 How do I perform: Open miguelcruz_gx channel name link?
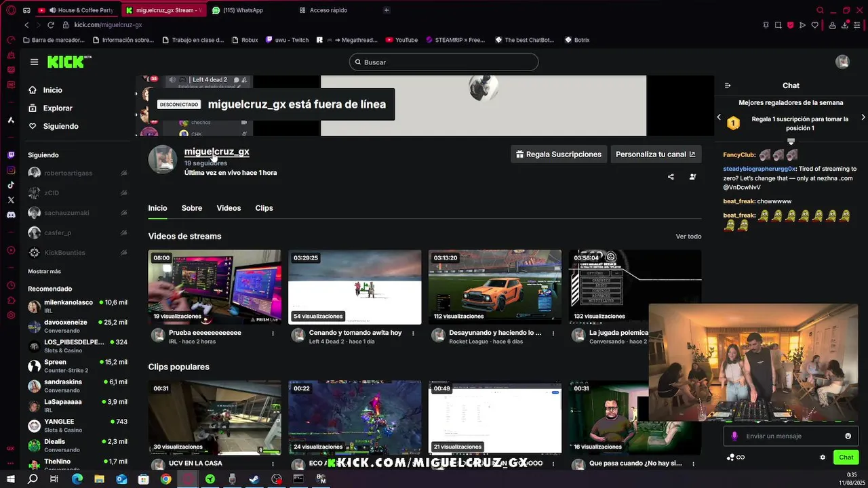(x=217, y=152)
